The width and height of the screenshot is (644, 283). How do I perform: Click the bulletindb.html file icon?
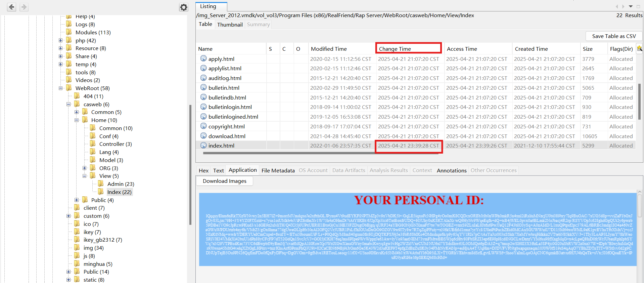(x=203, y=97)
